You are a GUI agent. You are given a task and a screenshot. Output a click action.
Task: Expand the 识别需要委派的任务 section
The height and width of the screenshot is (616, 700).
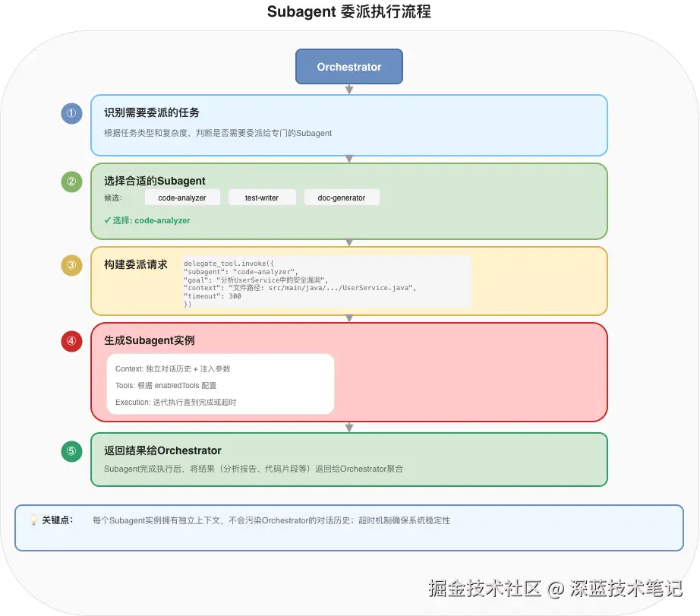coord(349,124)
